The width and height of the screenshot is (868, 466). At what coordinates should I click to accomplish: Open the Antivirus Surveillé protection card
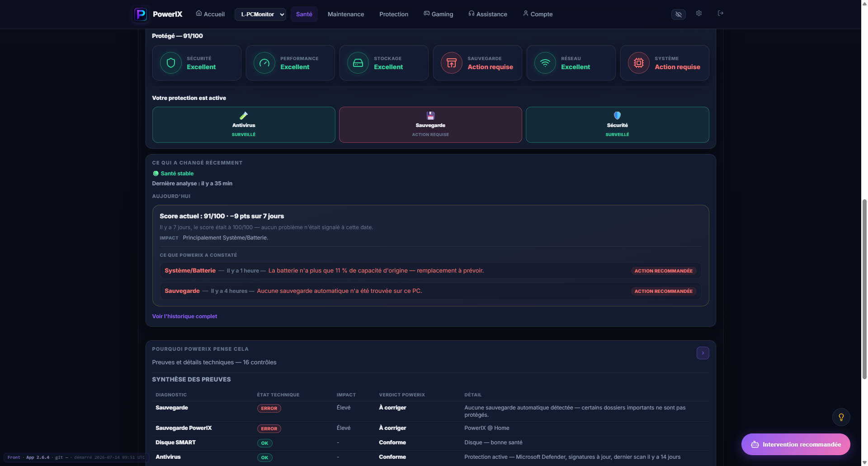244,125
